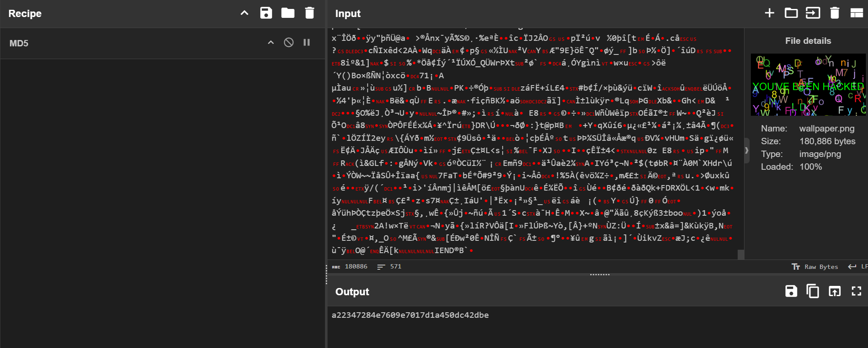
Task: Collapse the MD5 operation arguments
Action: 271,43
